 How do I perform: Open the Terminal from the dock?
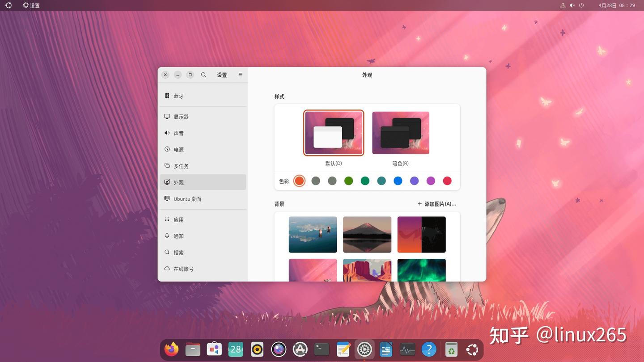[x=322, y=349]
